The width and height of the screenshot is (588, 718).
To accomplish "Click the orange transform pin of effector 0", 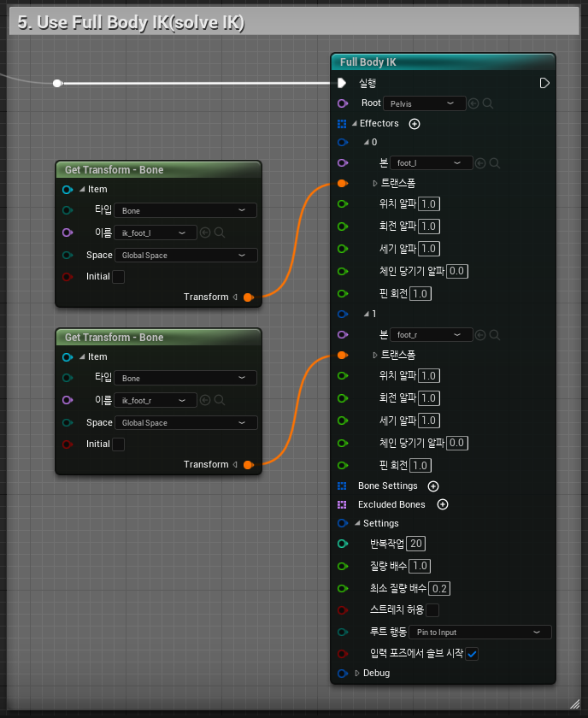I will tap(343, 183).
